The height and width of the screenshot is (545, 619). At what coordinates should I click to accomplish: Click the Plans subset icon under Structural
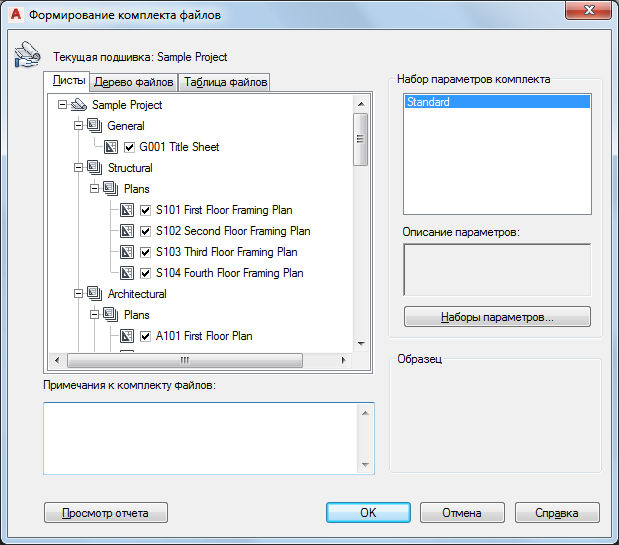point(111,189)
